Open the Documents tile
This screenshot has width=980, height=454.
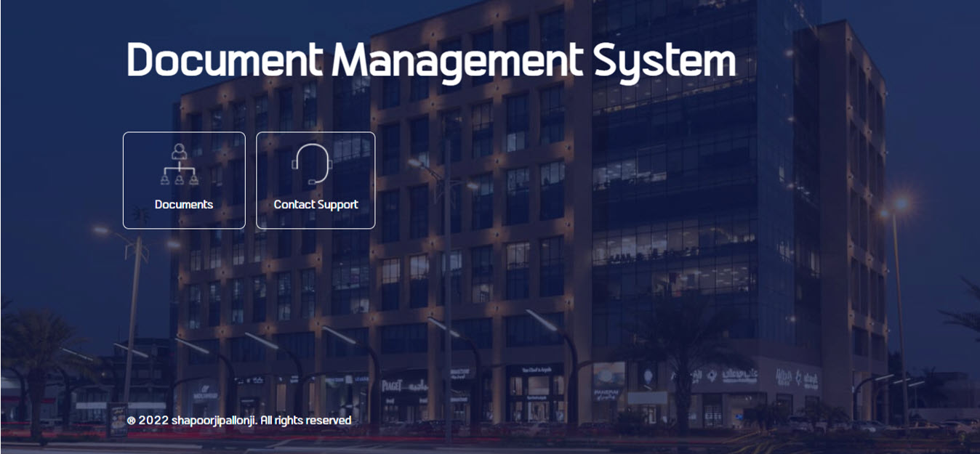click(184, 180)
